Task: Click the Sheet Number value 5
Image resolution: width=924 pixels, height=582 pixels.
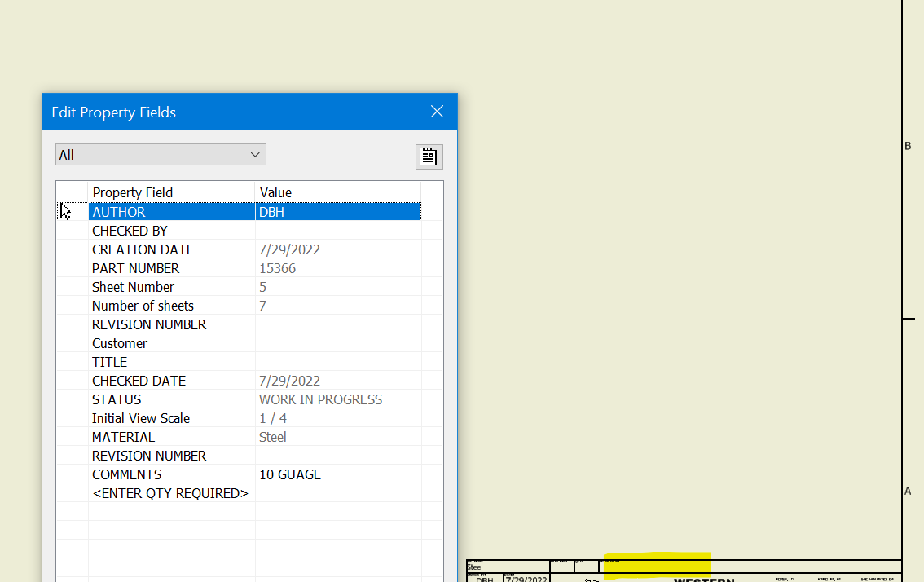Action: [x=338, y=287]
